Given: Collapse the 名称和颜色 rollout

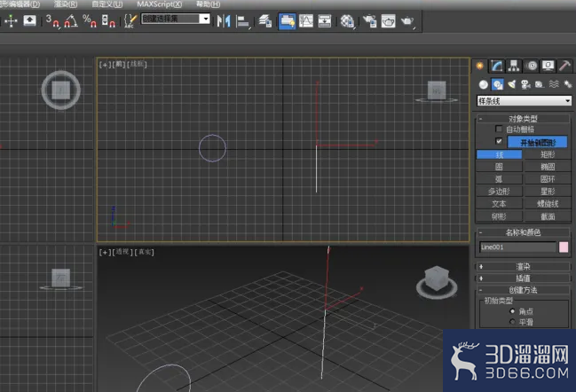Looking at the screenshot, I should 523,232.
